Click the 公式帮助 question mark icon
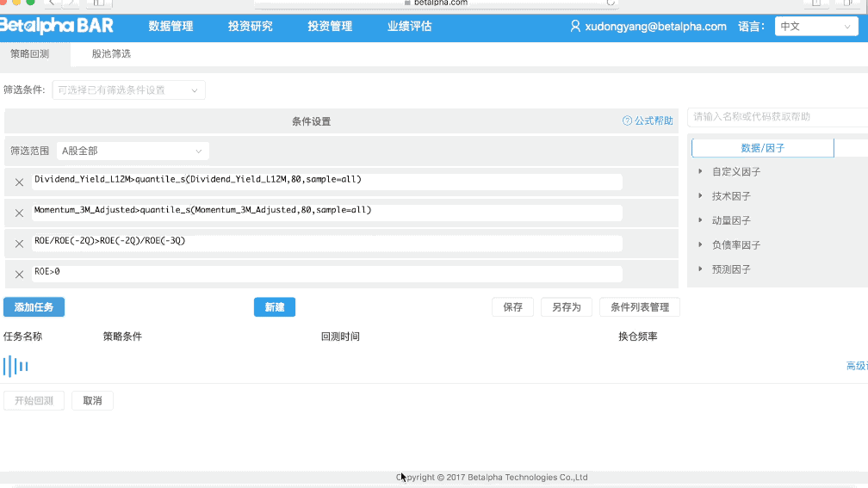Viewport: 868px width, 488px height. (x=627, y=120)
